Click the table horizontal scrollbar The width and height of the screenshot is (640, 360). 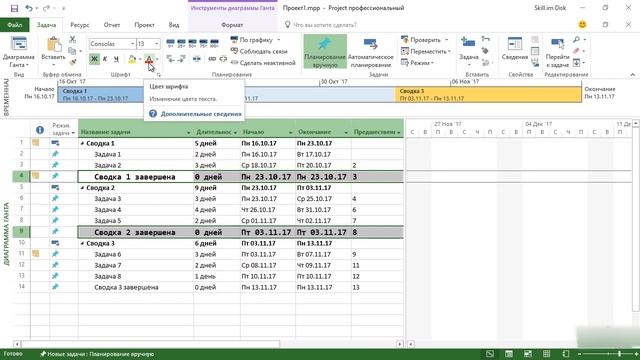[208, 344]
